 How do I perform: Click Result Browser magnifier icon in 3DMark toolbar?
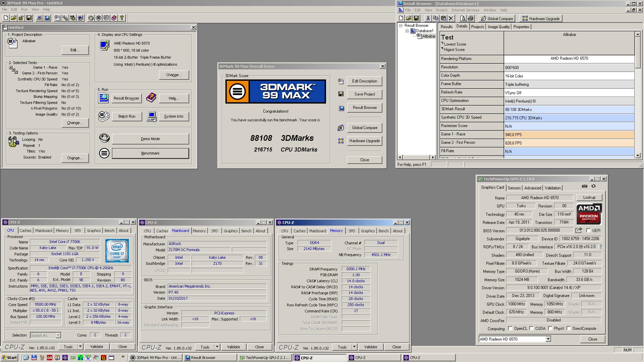point(47,18)
